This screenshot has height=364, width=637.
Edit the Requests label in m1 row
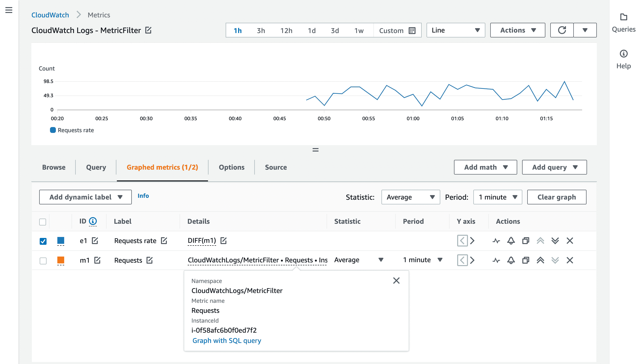click(x=150, y=260)
